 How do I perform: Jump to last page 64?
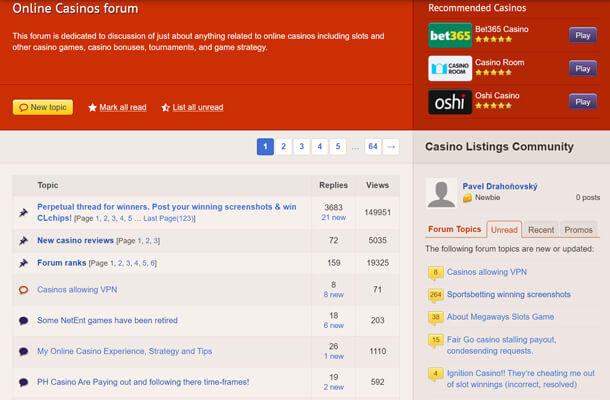373,147
